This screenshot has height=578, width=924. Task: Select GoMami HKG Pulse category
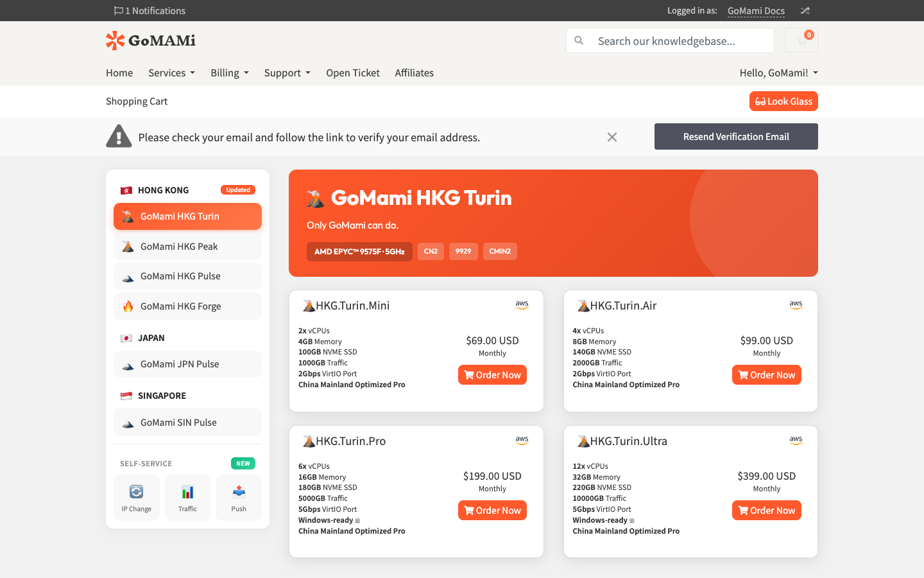tap(187, 276)
